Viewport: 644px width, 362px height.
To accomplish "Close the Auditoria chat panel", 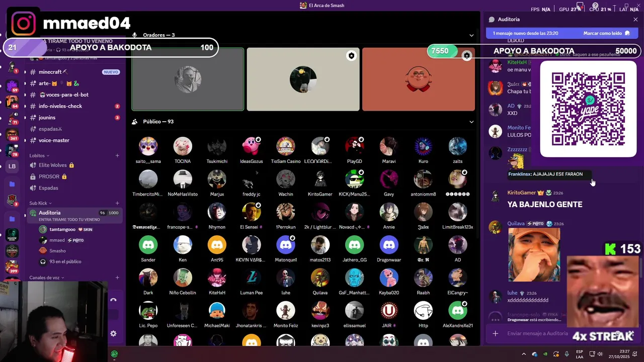I will (x=635, y=20).
